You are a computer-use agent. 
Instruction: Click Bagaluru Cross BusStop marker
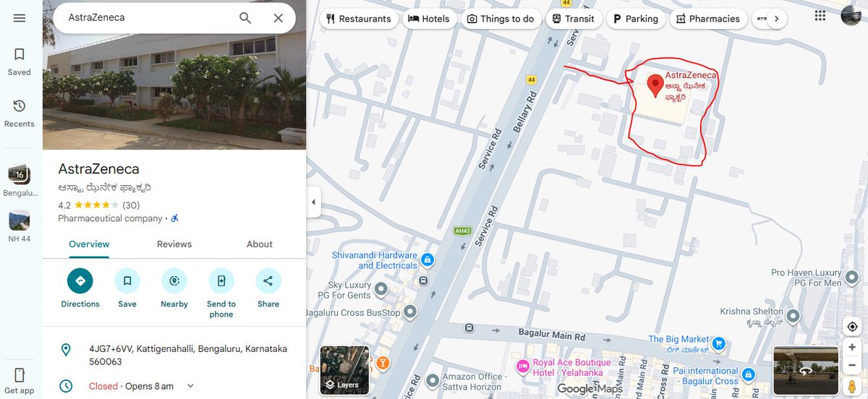pos(410,312)
